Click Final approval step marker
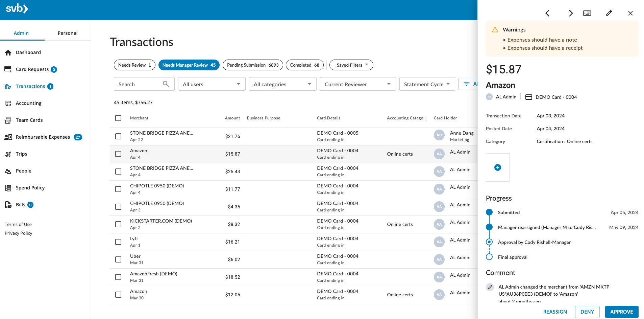The image size is (644, 319). (x=489, y=257)
